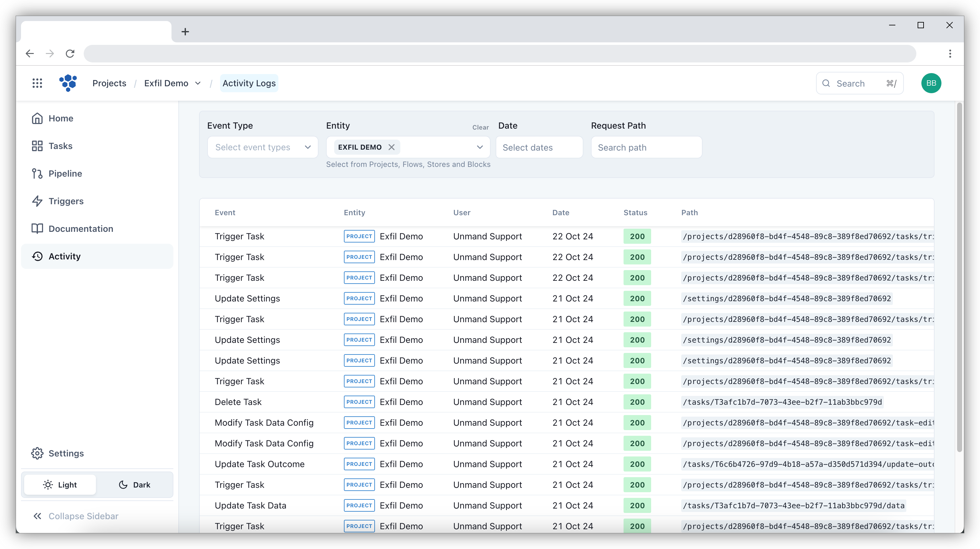Open Tasks from the sidebar icon
Viewport: 980px width, 549px height.
[x=37, y=146]
